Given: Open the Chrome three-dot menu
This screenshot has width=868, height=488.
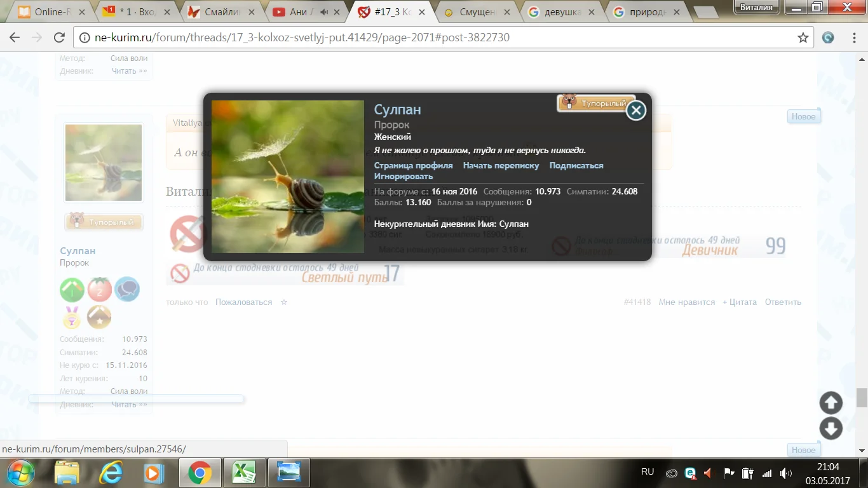Looking at the screenshot, I should (x=855, y=37).
